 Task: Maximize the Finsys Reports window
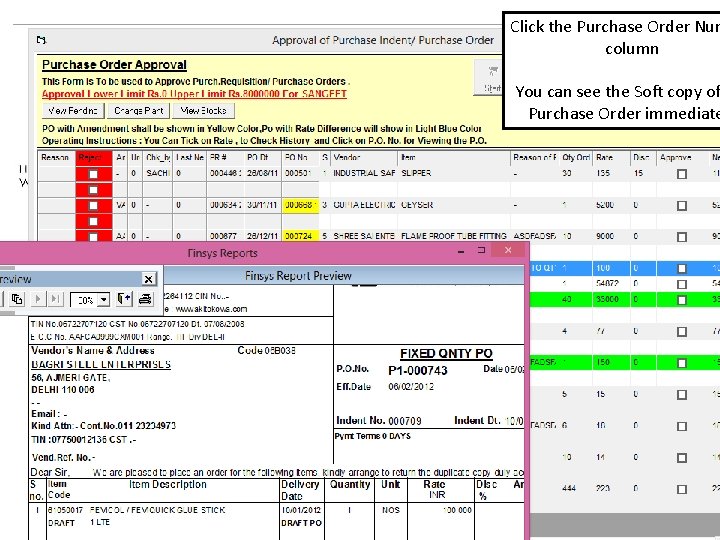click(482, 250)
